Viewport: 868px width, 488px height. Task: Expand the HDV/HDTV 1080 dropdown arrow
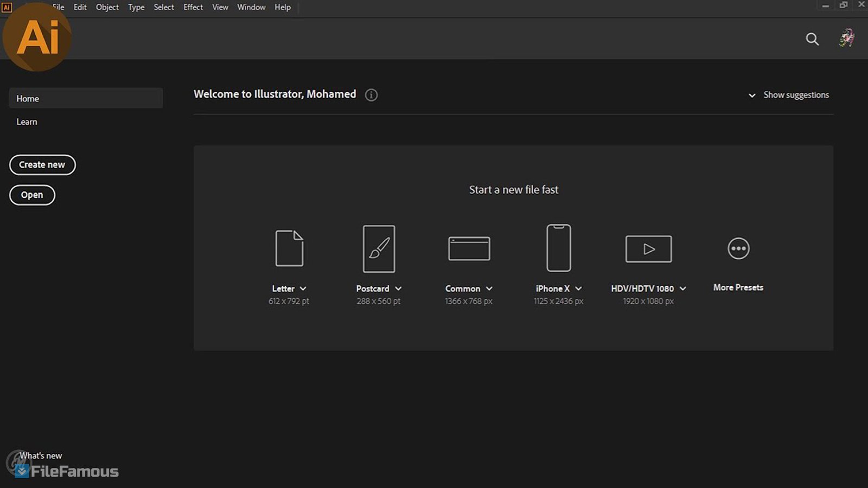click(682, 289)
